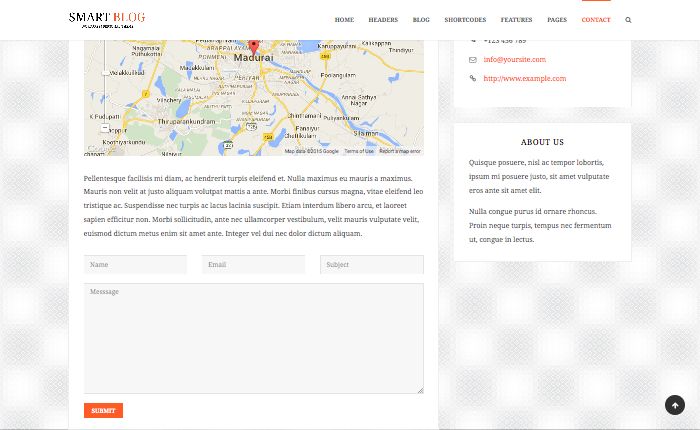Select the Contact menu item

tap(596, 20)
